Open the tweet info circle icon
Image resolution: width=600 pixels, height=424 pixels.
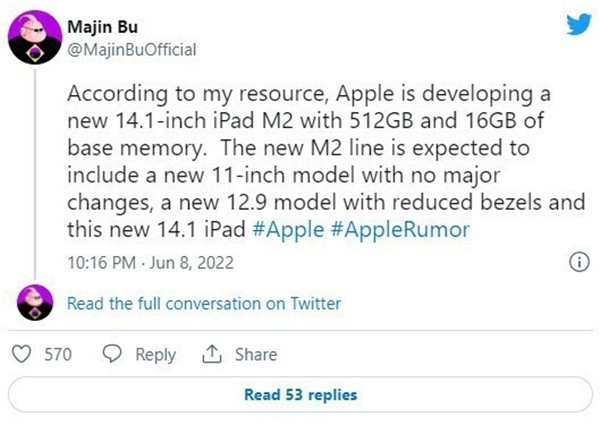pos(577,262)
